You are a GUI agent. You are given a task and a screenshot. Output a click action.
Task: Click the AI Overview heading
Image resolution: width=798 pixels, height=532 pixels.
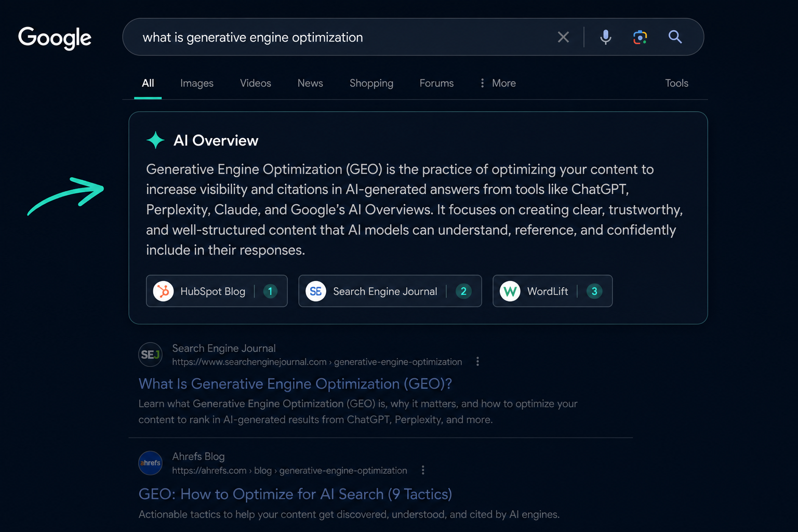coord(216,140)
